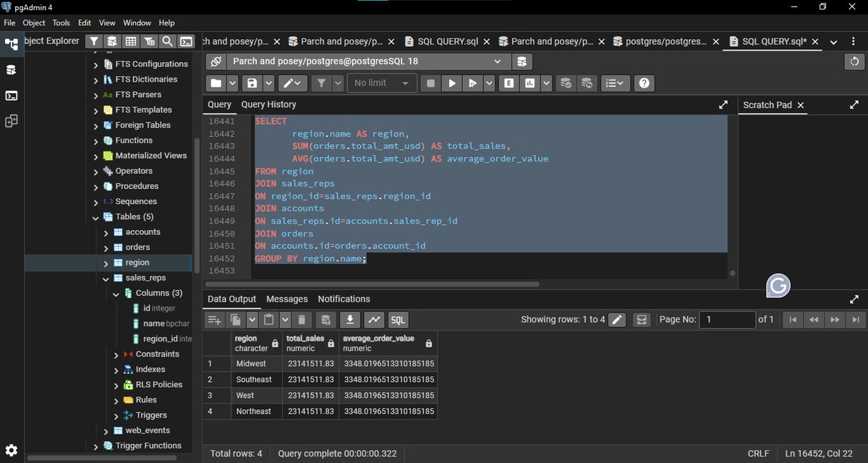Image resolution: width=868 pixels, height=463 pixels.
Task: Open the Window menu
Action: click(137, 23)
